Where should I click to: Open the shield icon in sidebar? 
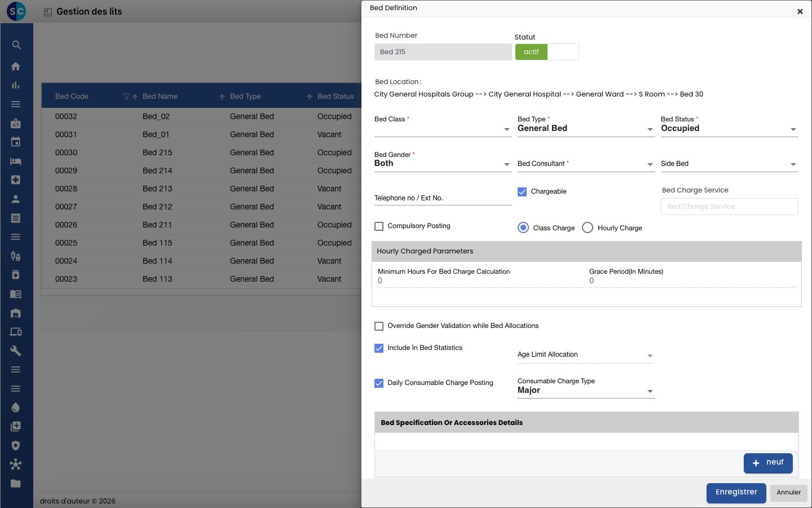16,445
